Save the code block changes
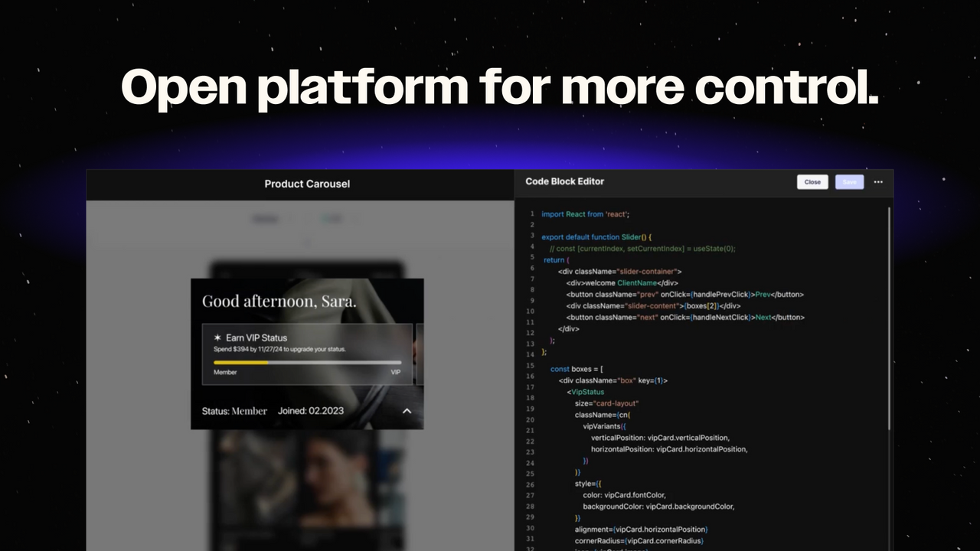980x551 pixels. click(x=849, y=181)
